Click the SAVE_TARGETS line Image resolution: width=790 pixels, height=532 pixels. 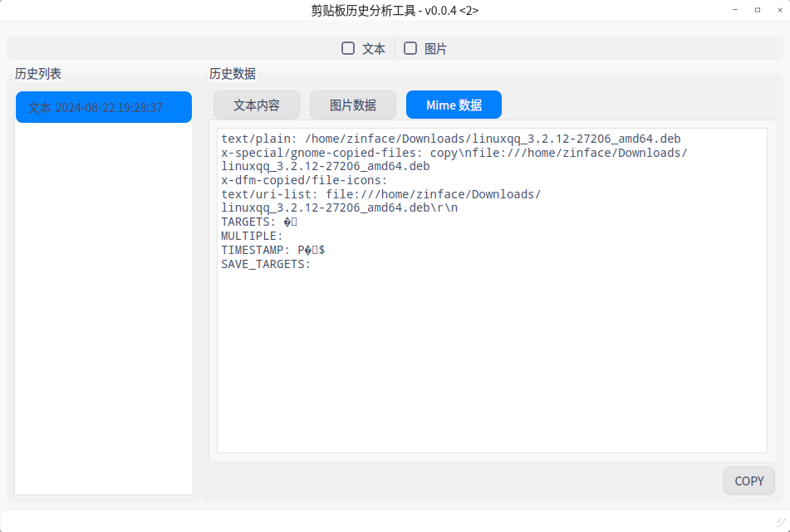[265, 264]
